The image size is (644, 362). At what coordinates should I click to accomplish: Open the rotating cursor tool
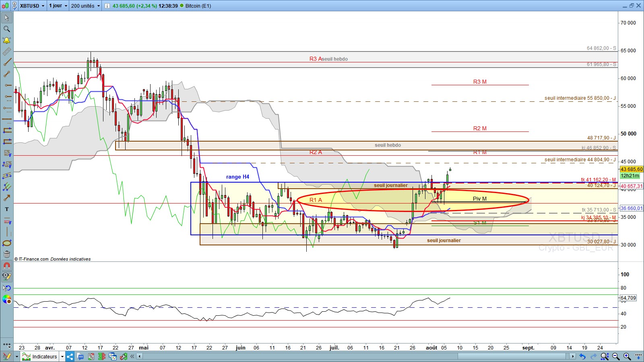7,288
